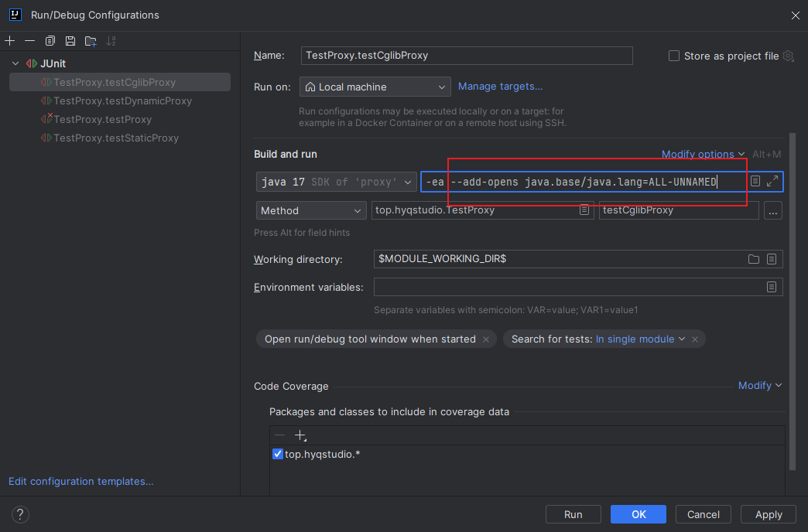Insert macro in Working directory icon

(772, 259)
